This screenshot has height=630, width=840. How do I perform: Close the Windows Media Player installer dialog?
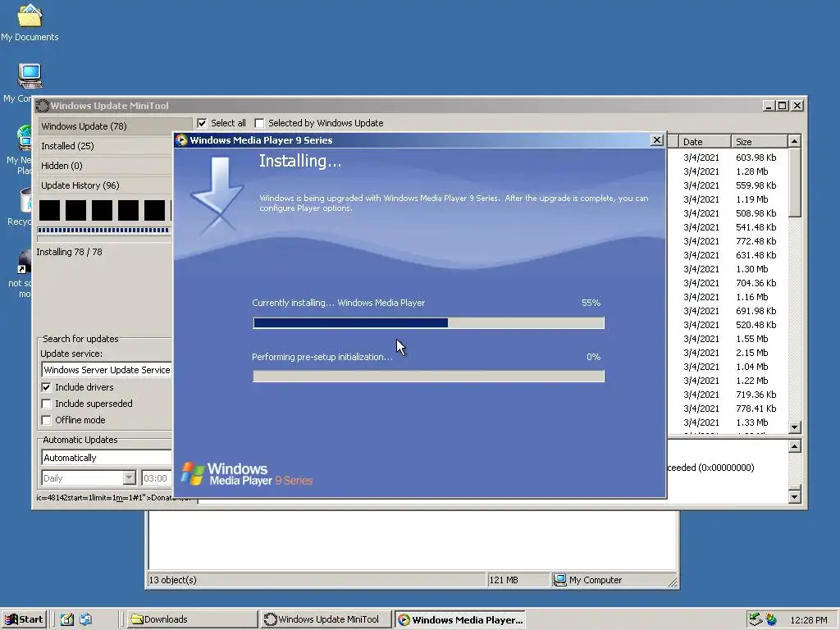657,139
